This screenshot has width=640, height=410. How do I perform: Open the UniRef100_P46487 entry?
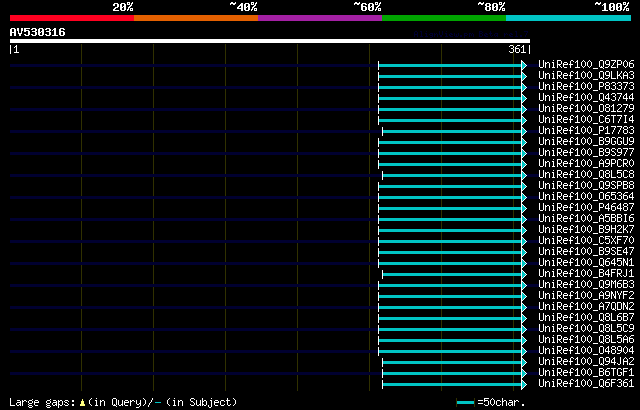pos(586,208)
